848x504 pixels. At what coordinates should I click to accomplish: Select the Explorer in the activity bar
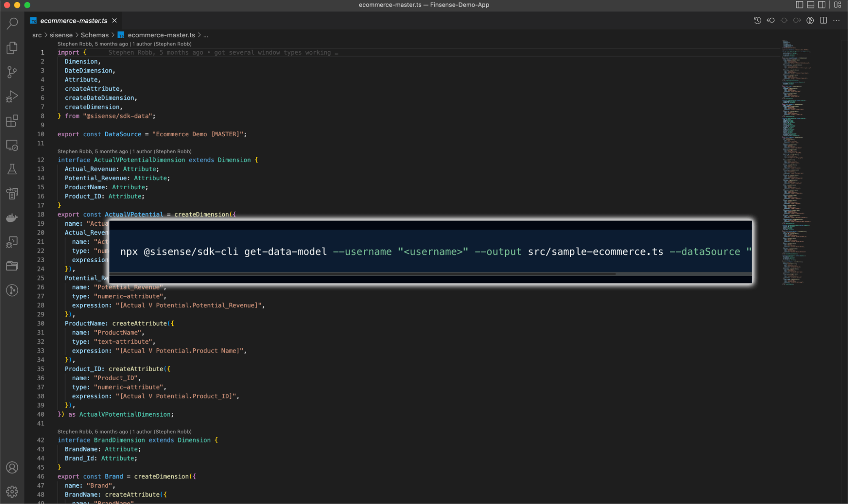point(12,48)
